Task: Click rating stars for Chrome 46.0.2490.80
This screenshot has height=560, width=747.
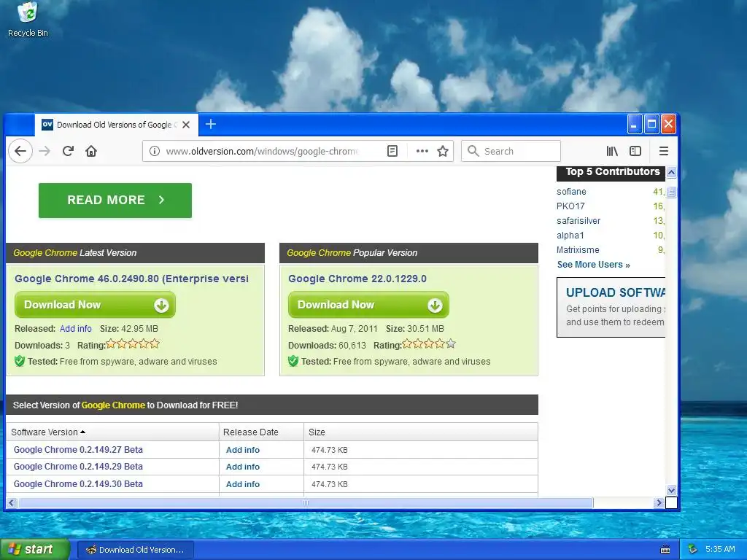Action: click(133, 344)
